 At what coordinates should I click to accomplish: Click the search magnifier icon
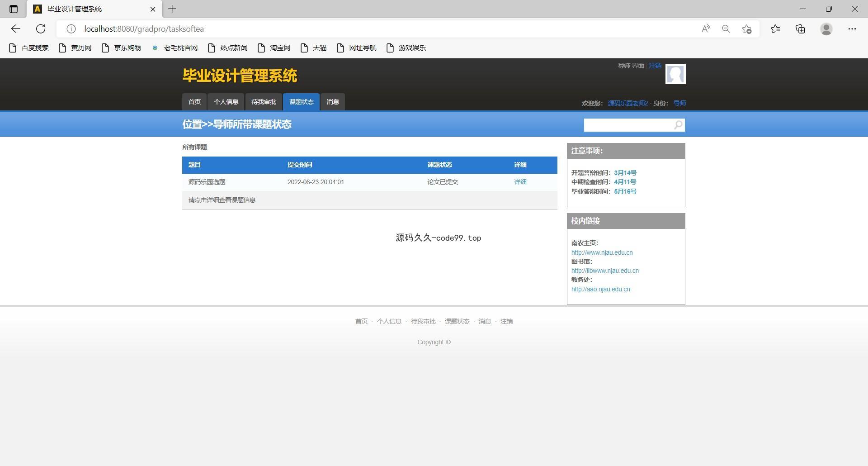click(678, 125)
